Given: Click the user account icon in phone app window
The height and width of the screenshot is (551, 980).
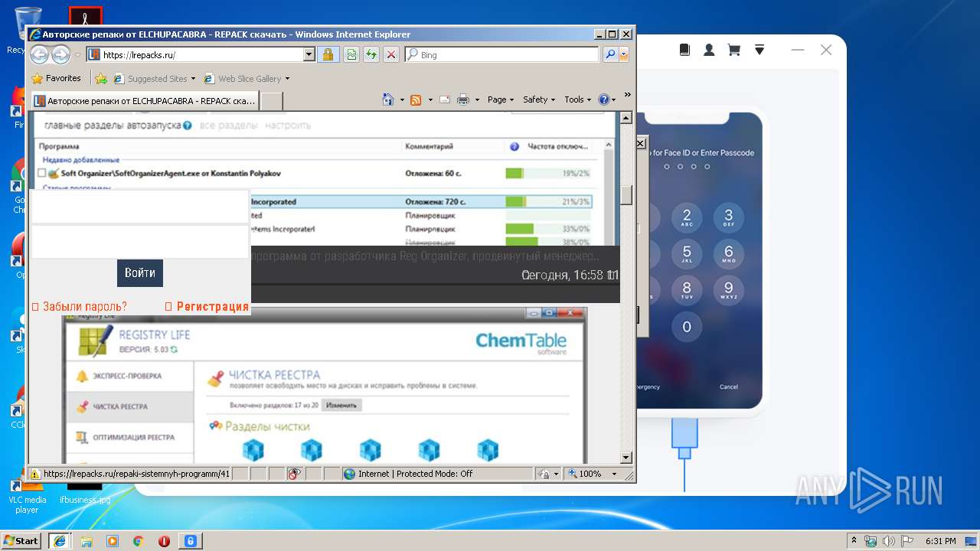Looking at the screenshot, I should pyautogui.click(x=709, y=50).
